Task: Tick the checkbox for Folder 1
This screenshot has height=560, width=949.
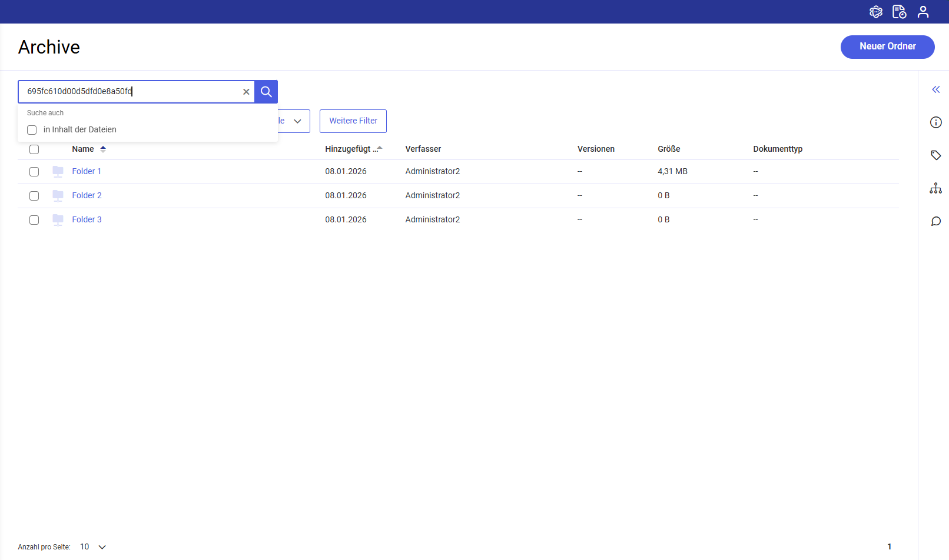Action: tap(34, 172)
